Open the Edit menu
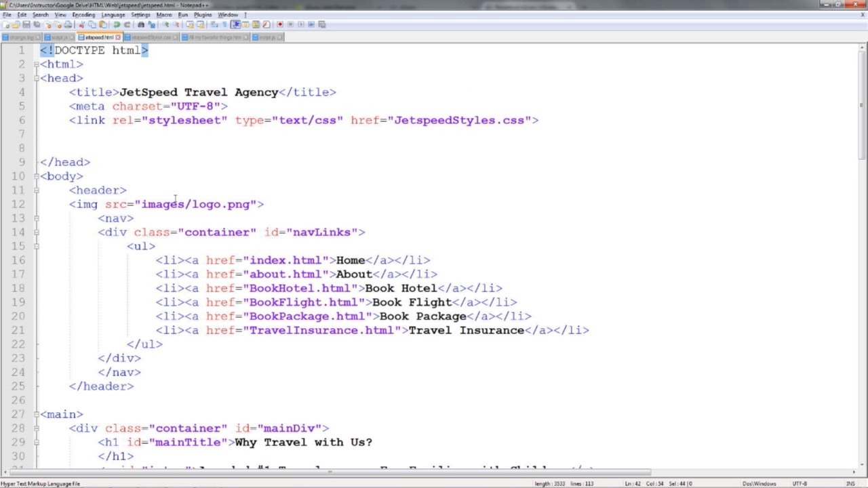The width and height of the screenshot is (868, 488). pyautogui.click(x=22, y=14)
